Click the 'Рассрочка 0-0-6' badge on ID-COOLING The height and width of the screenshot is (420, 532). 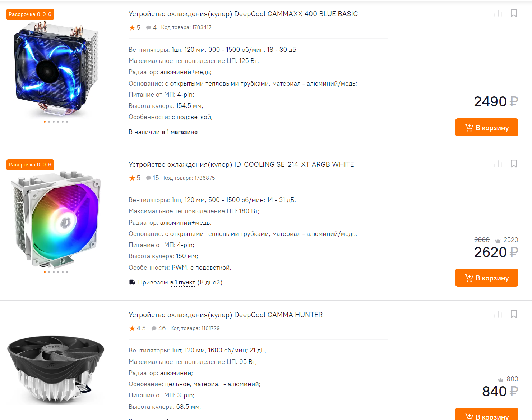click(30, 165)
